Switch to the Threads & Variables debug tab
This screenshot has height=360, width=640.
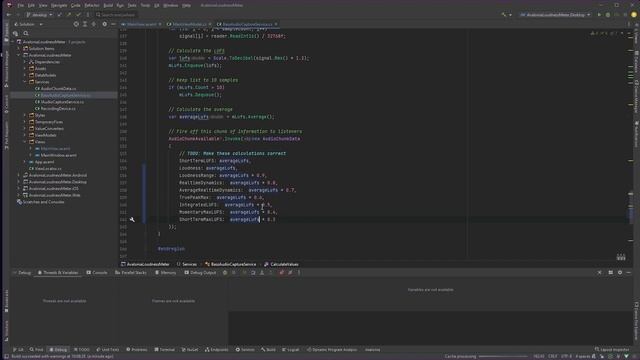point(58,272)
